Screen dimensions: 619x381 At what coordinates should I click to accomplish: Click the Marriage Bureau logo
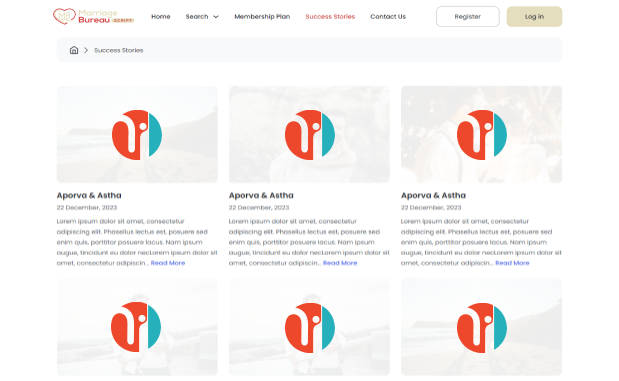(94, 17)
